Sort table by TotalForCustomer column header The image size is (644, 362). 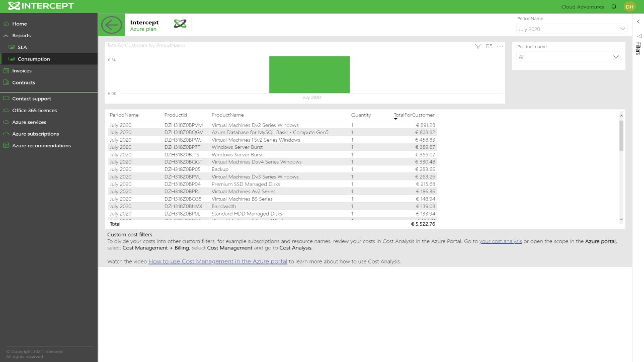click(x=414, y=115)
